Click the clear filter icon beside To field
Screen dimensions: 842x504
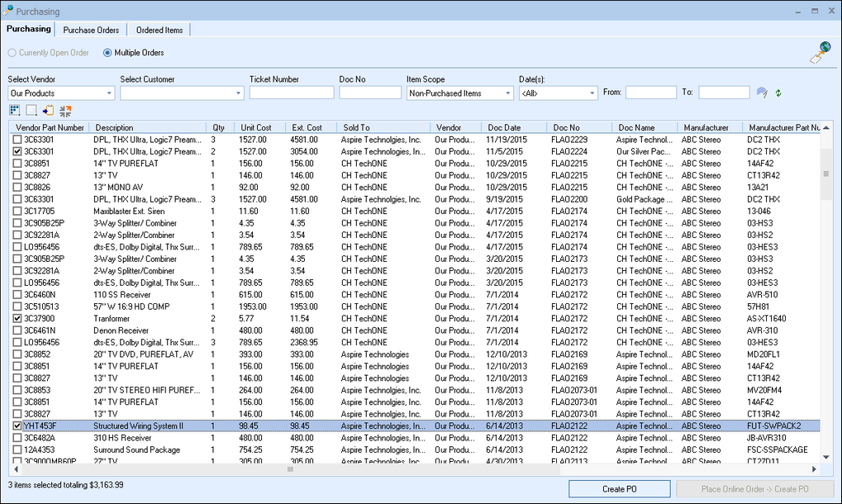click(x=762, y=93)
